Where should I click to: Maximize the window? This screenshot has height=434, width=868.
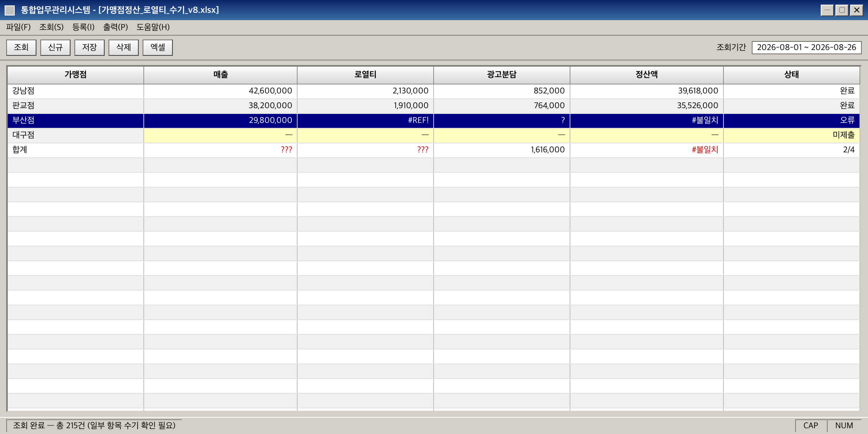point(842,10)
